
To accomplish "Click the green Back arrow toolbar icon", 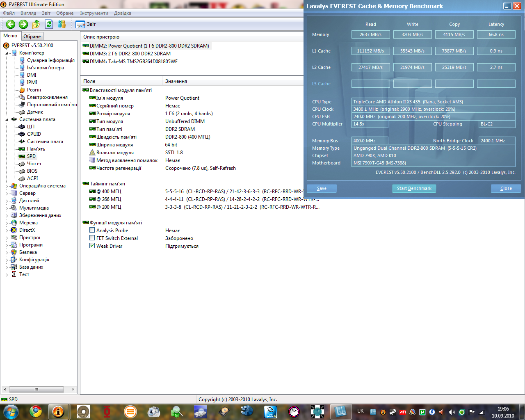I will point(11,24).
